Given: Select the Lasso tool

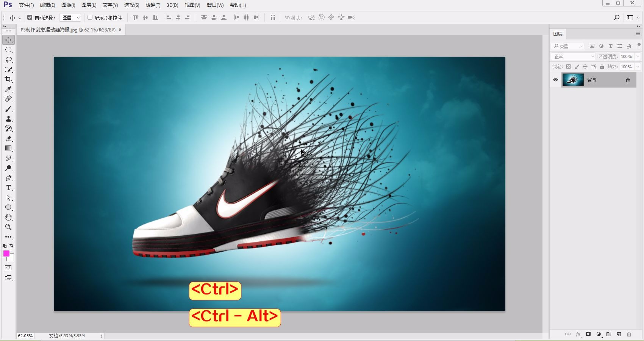Looking at the screenshot, I should pyautogui.click(x=8, y=60).
